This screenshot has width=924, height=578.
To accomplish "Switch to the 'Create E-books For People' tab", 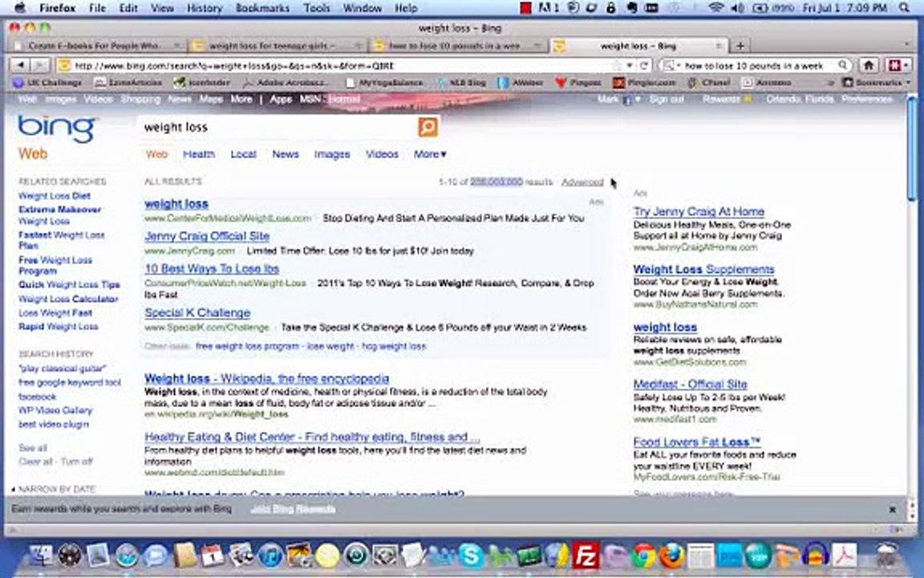I will tap(95, 46).
